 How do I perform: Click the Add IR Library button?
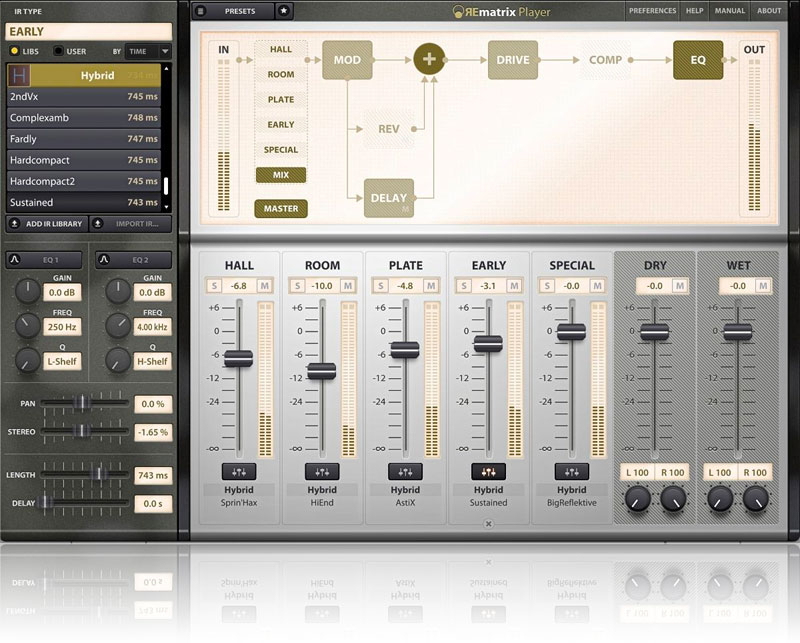click(47, 223)
